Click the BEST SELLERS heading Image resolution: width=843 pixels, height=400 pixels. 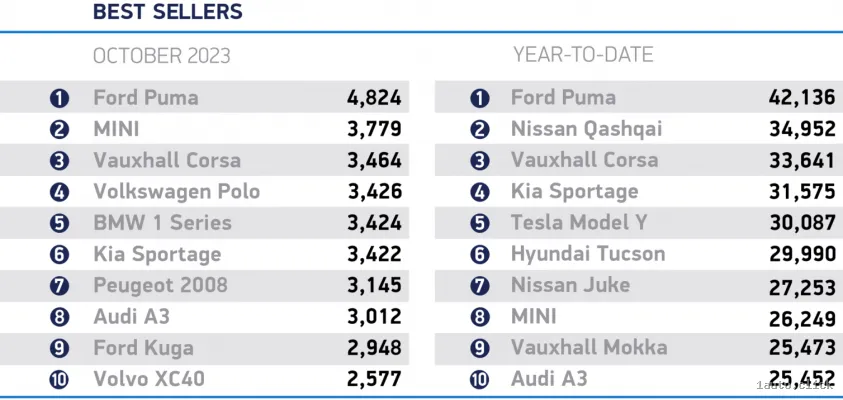167,13
